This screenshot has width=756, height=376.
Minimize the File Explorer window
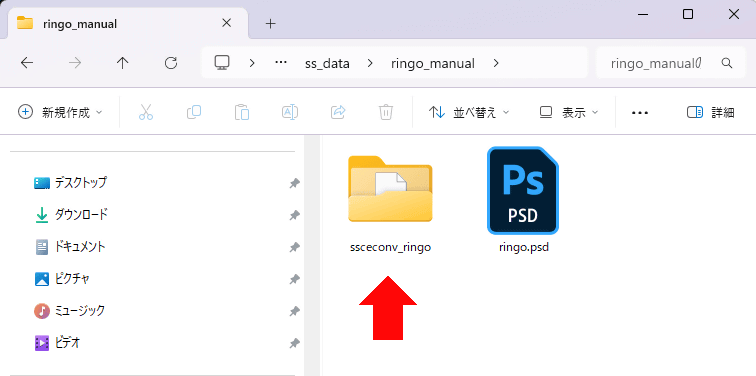[x=642, y=15]
